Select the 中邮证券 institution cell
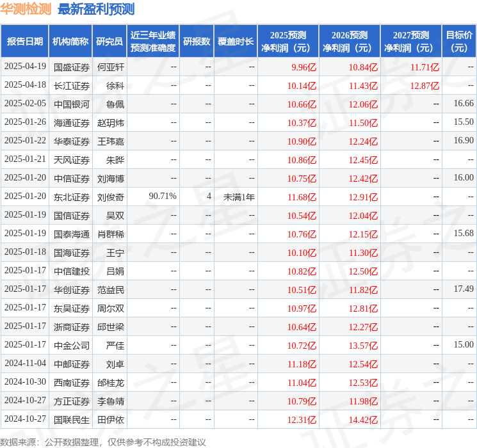 72,364
